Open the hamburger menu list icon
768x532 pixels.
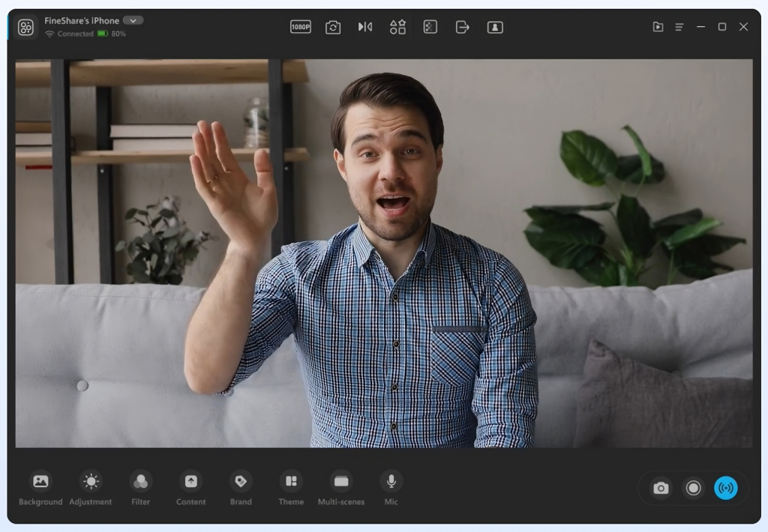point(679,27)
